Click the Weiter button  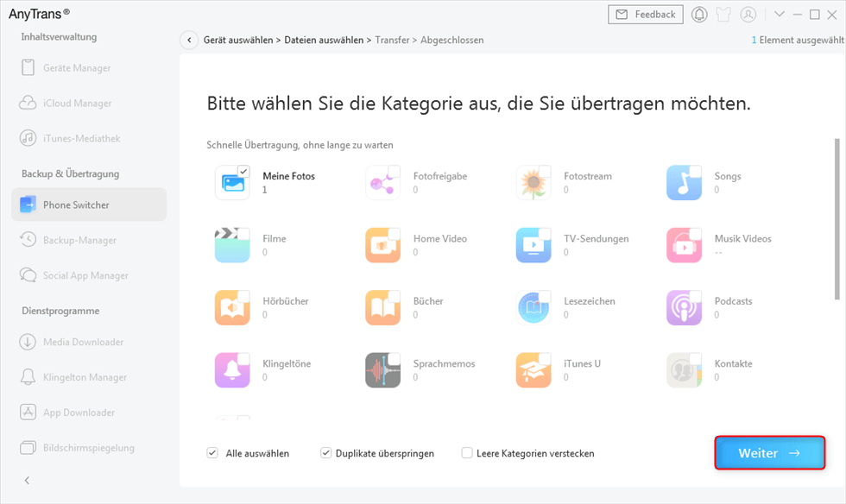pos(769,453)
